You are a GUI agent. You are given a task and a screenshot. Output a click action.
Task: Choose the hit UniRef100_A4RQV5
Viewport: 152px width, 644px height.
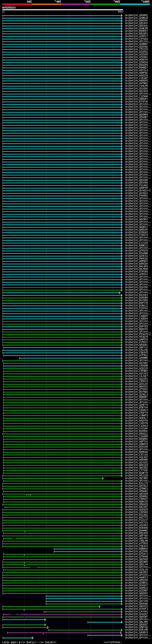(x=136, y=81)
